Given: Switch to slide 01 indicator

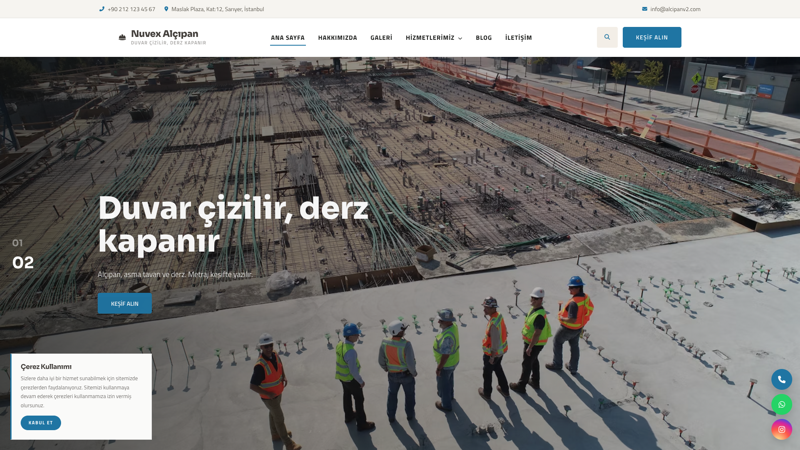Looking at the screenshot, I should click(x=17, y=243).
